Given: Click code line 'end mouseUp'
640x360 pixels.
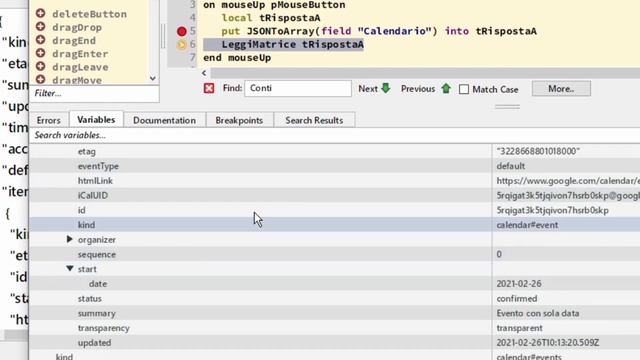Looking at the screenshot, I should pos(237,58).
